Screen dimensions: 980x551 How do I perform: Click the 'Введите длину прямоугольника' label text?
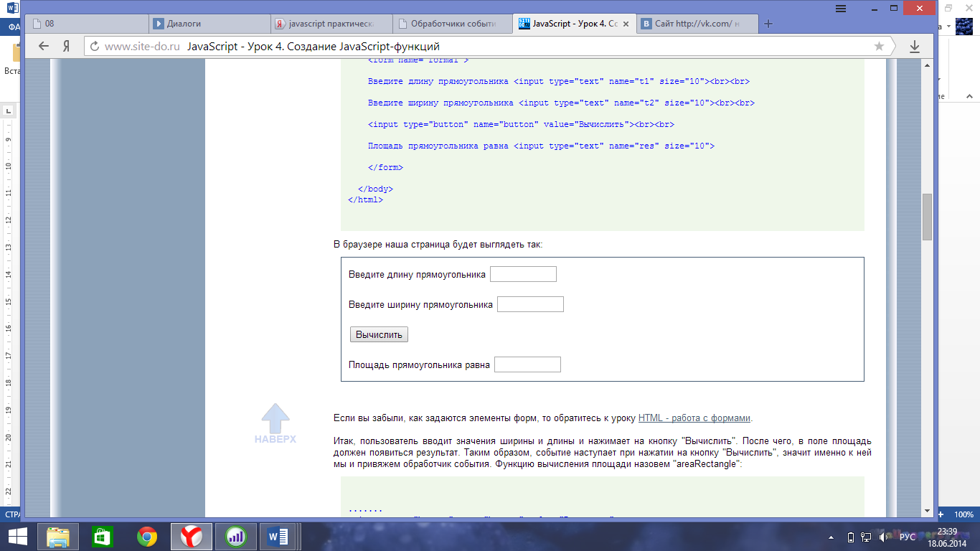[x=417, y=275]
